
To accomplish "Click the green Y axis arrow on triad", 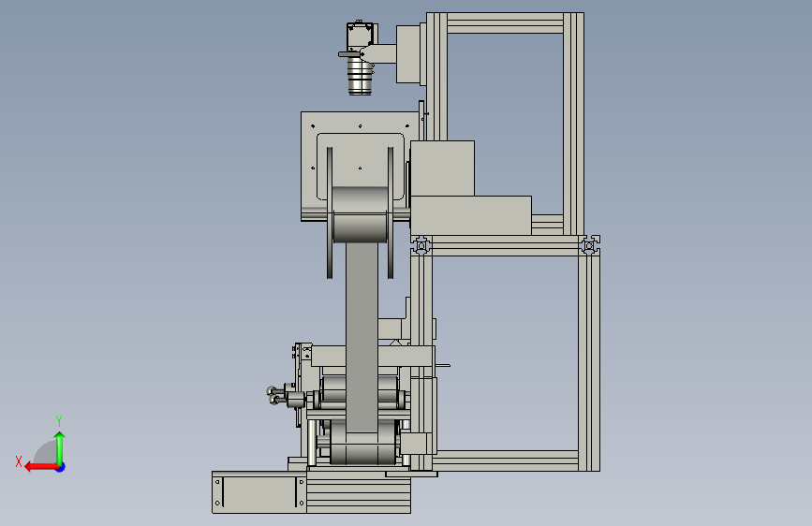I will click(x=60, y=447).
